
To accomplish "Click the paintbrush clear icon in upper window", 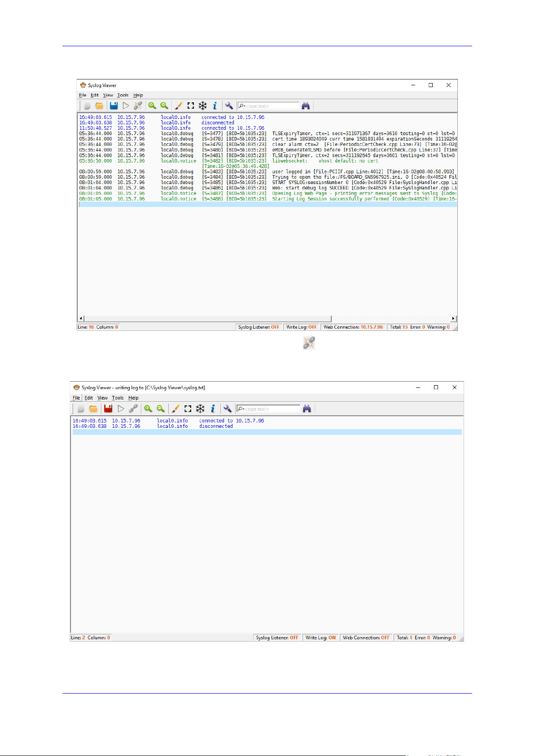I will (178, 106).
